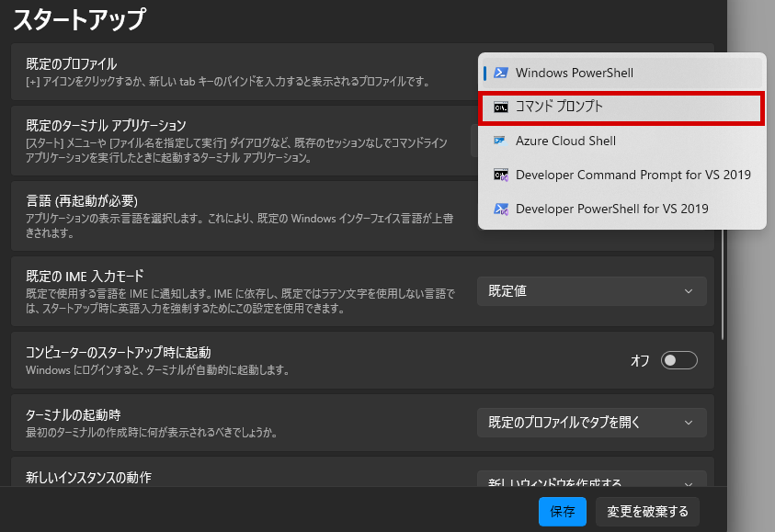This screenshot has width=775, height=532.
Task: Toggle コンピューターのスタートアップ時に起動 switch
Action: click(x=678, y=360)
